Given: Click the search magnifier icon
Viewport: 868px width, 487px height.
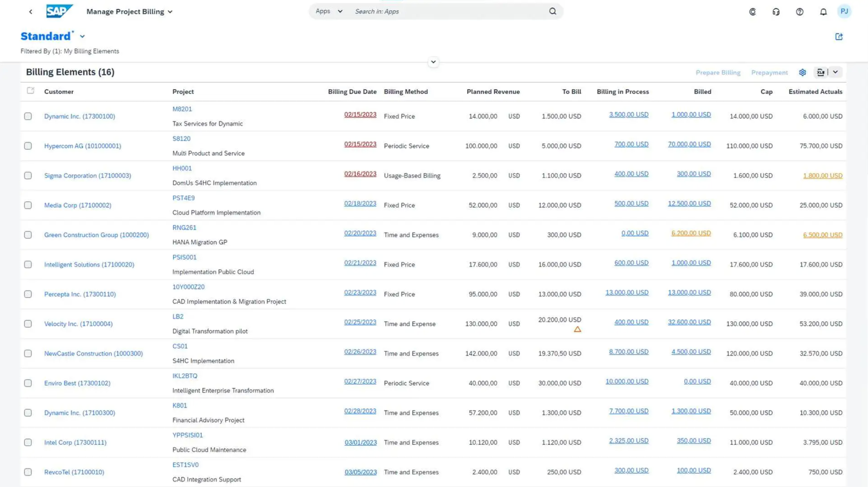Looking at the screenshot, I should tap(552, 11).
